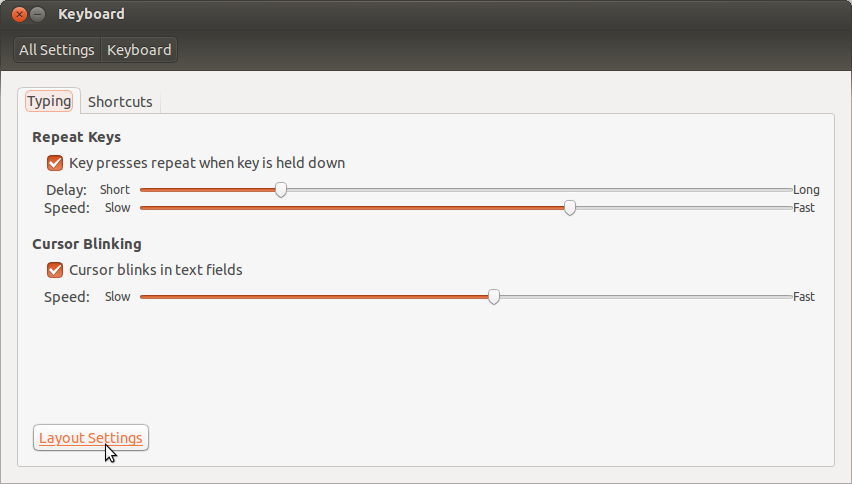The height and width of the screenshot is (484, 852).
Task: Click the Keyboard button in the toolbar
Action: pos(139,50)
